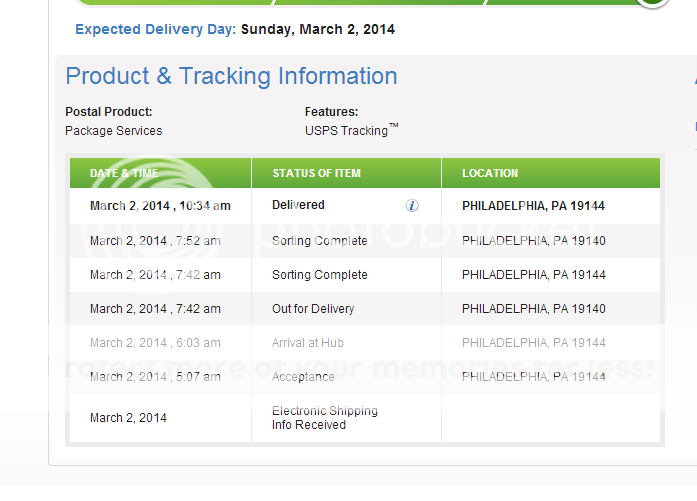Click the Acceptance status row
697x501 pixels.
click(x=365, y=377)
